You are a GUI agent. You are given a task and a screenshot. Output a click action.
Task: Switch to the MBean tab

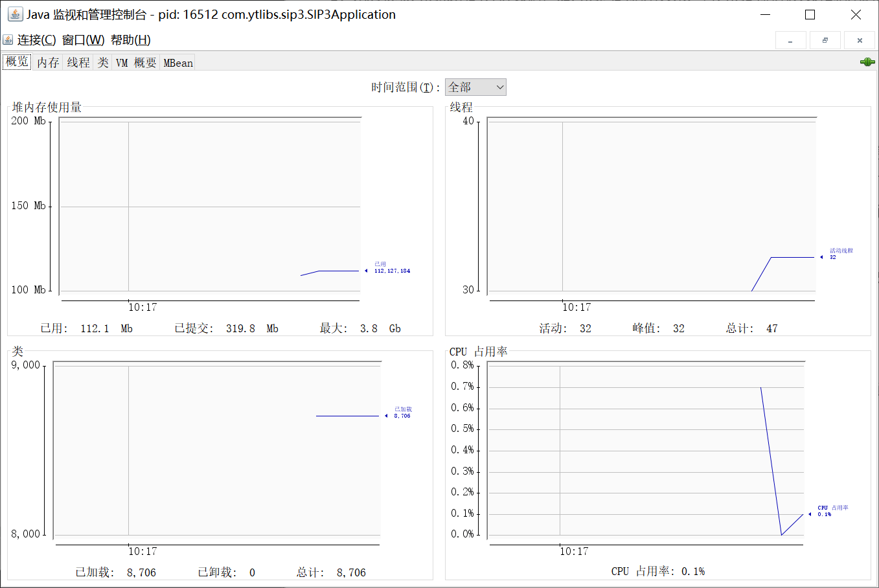(x=178, y=63)
